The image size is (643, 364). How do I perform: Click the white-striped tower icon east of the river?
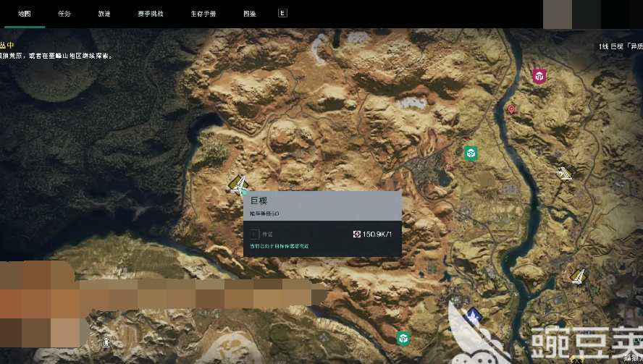click(x=565, y=174)
